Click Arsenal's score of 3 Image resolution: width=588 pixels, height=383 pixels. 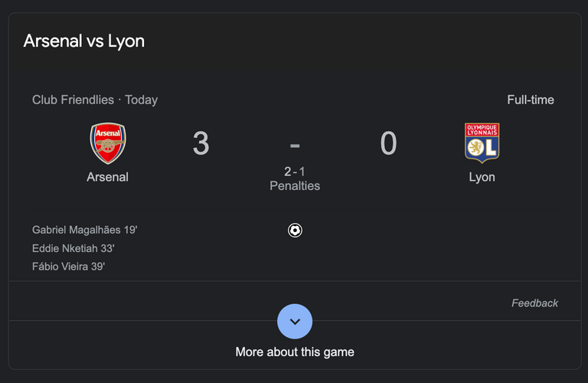201,143
